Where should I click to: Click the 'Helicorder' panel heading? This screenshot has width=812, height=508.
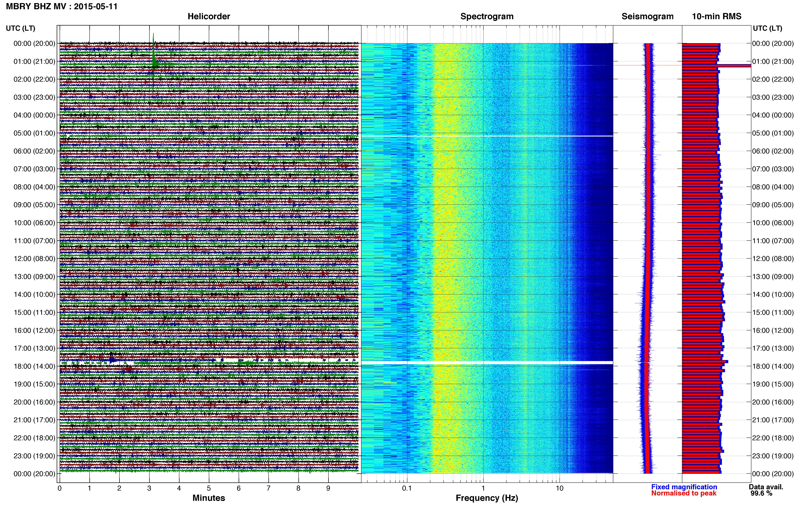[x=208, y=16]
